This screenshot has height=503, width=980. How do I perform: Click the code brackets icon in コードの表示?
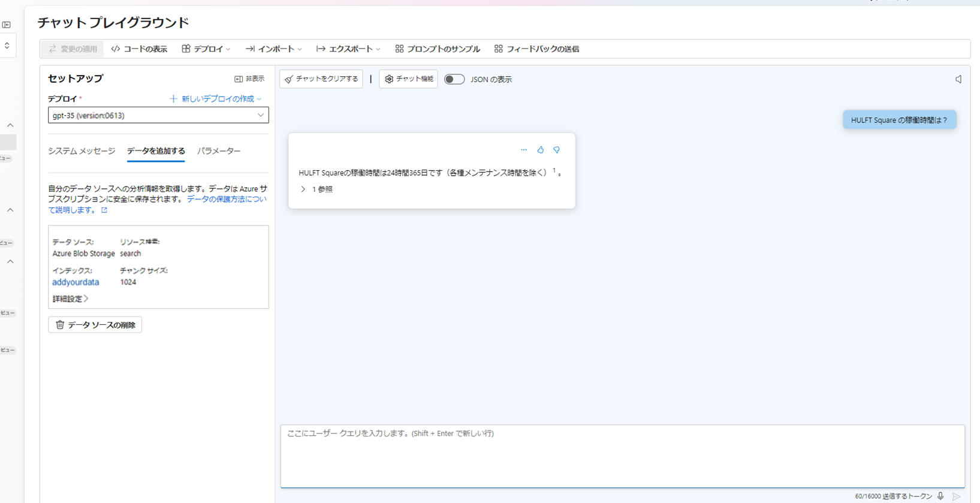(x=116, y=49)
